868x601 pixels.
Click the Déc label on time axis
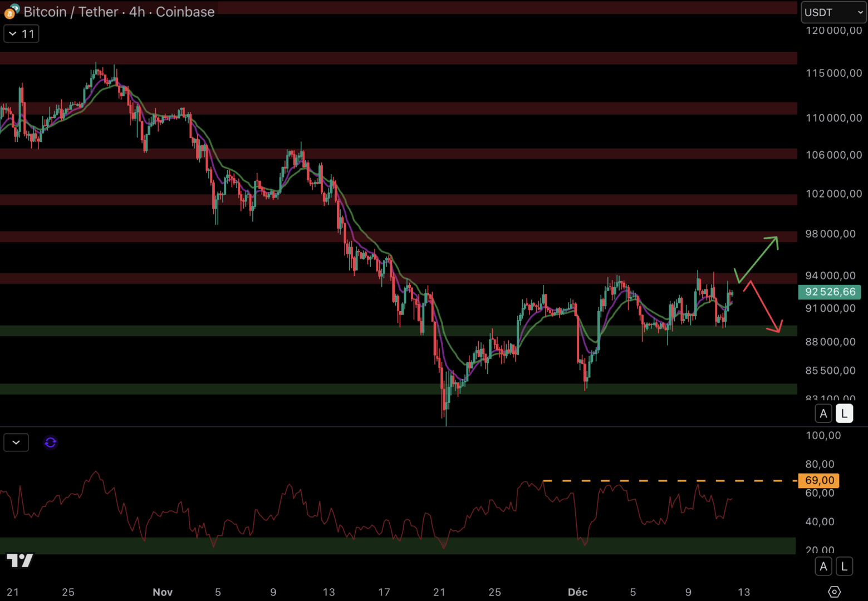577,592
